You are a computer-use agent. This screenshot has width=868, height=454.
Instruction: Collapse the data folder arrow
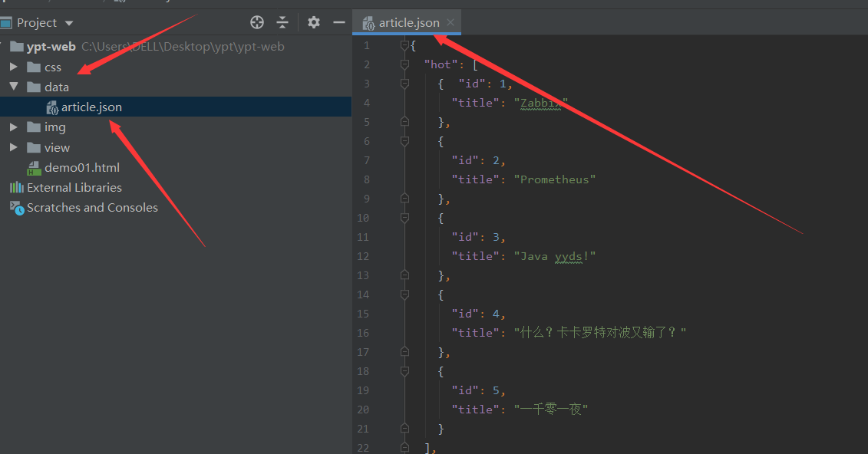[14, 87]
